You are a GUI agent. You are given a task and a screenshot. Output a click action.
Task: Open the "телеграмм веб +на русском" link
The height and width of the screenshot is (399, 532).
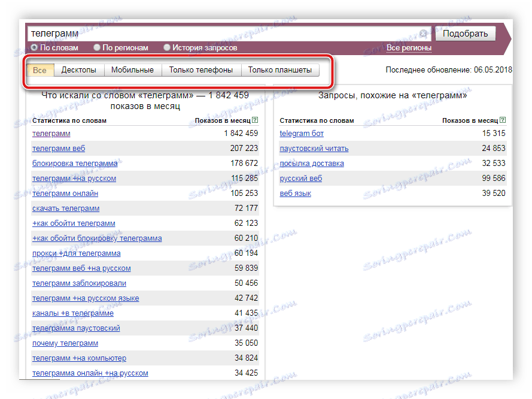81,268
